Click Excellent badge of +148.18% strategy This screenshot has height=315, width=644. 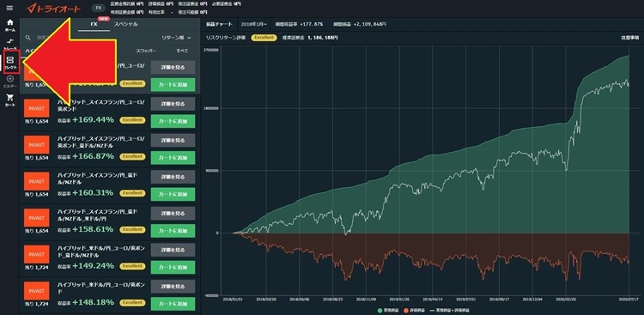coord(132,302)
